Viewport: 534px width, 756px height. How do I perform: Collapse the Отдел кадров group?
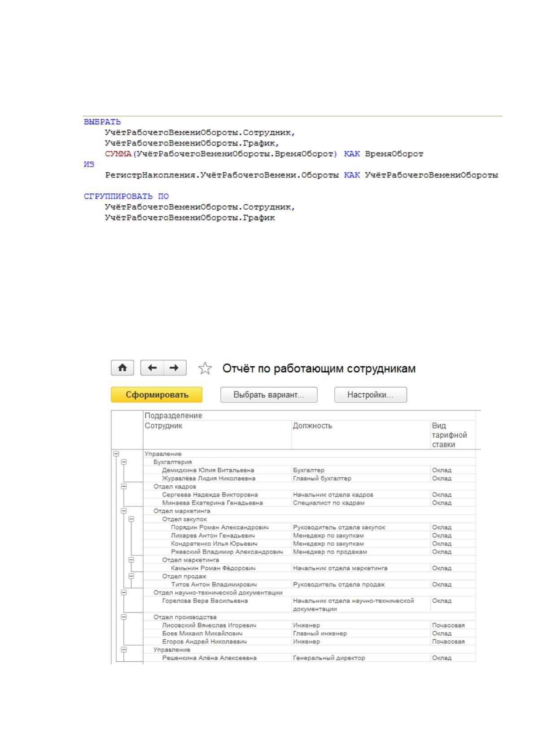(x=124, y=486)
